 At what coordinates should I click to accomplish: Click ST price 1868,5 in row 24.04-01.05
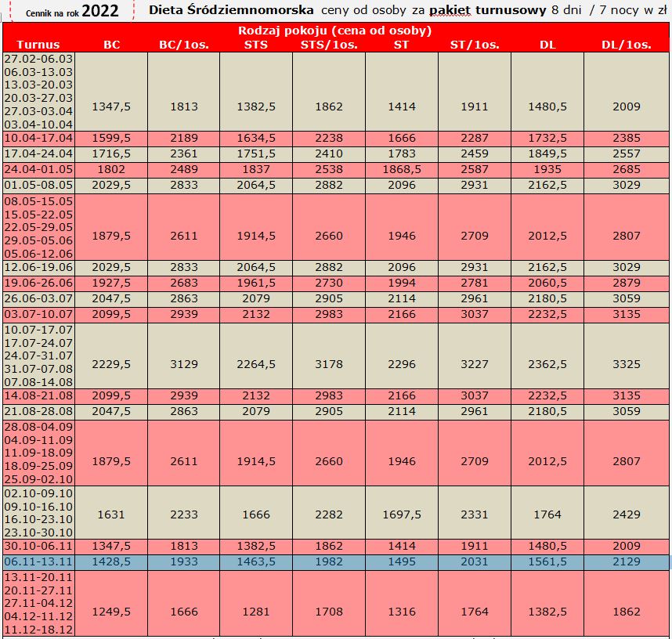click(402, 169)
